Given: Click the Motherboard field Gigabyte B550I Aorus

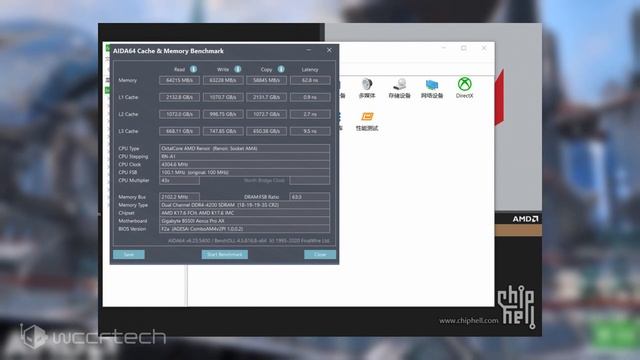Looking at the screenshot, I should pos(244,221).
